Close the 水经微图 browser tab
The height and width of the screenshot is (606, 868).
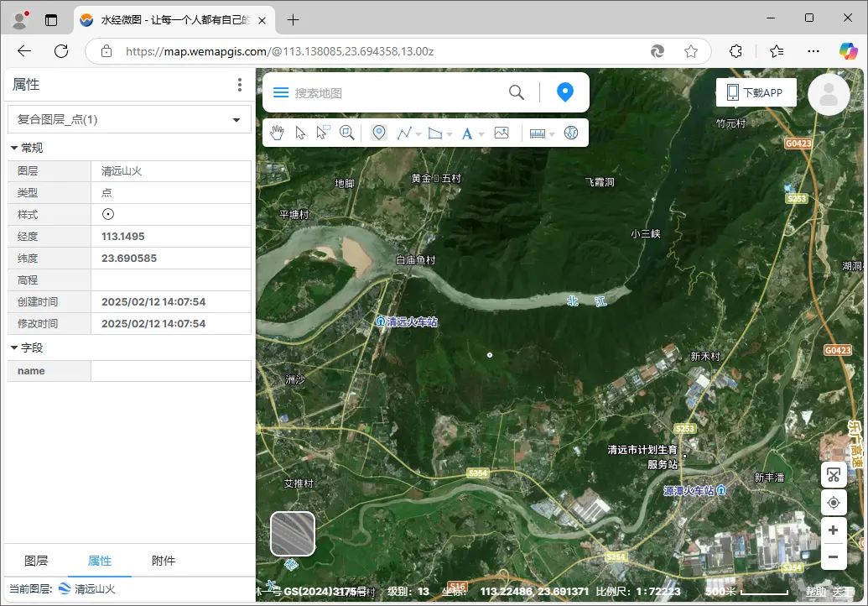click(x=262, y=20)
